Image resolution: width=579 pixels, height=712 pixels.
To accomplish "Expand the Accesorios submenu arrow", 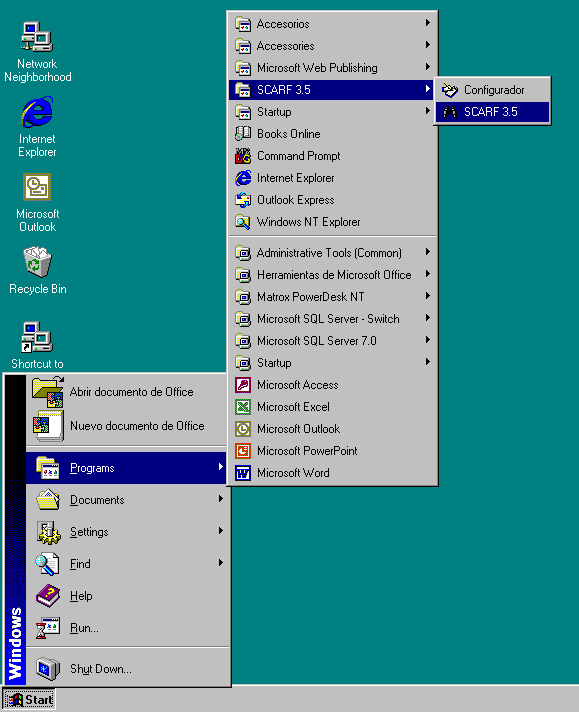I will [428, 23].
